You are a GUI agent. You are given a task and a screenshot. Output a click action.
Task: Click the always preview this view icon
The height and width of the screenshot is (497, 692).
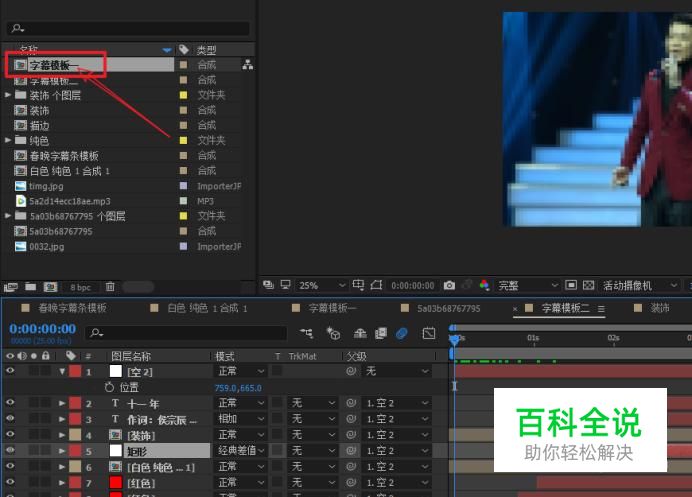pos(268,285)
